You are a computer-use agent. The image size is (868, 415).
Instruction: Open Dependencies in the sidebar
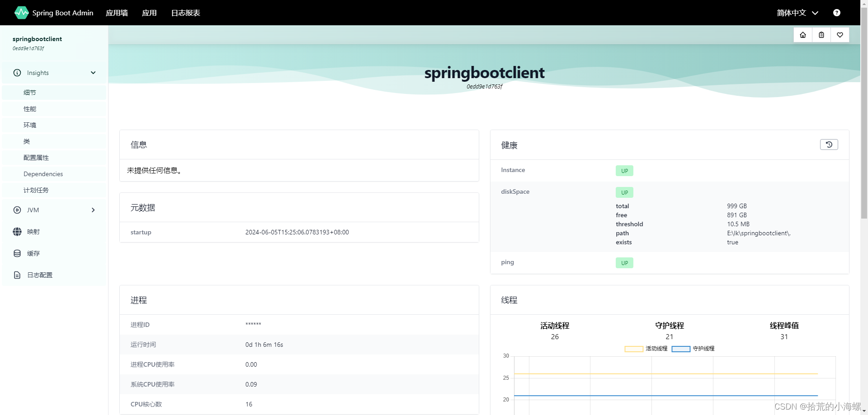pos(43,174)
